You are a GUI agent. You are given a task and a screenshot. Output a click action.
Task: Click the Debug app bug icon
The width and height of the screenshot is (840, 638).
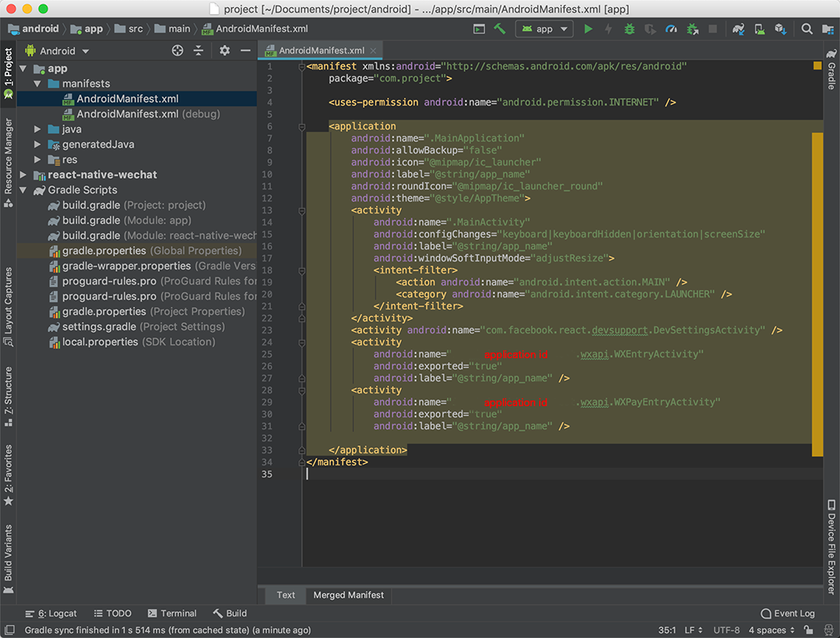[x=630, y=29]
